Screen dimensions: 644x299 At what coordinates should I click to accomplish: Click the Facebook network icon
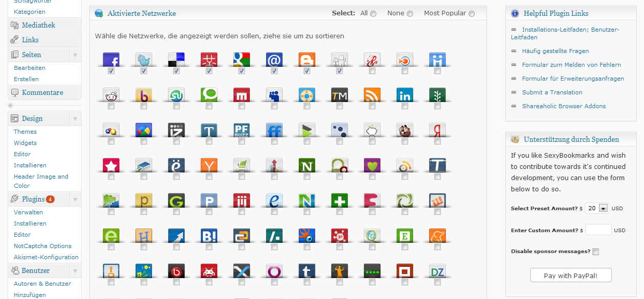click(111, 60)
